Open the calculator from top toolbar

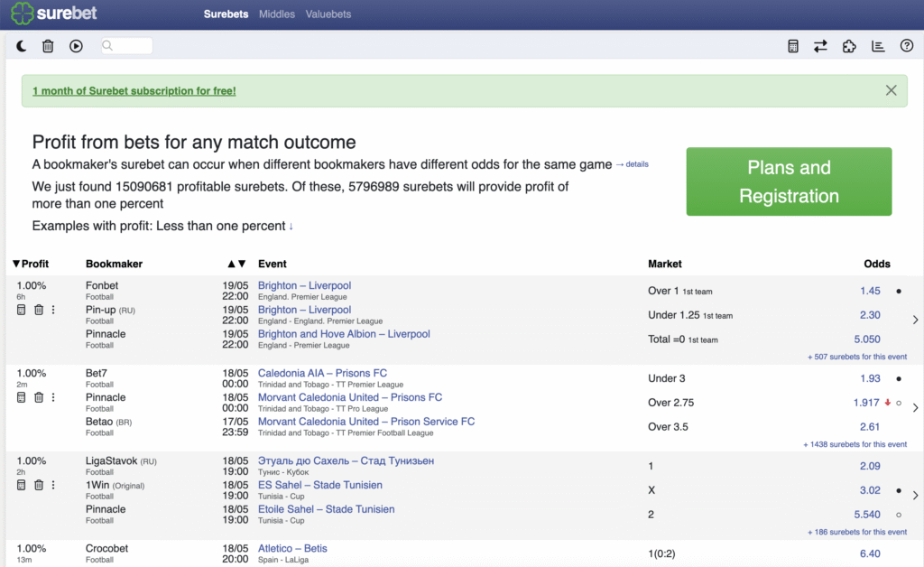click(x=793, y=46)
